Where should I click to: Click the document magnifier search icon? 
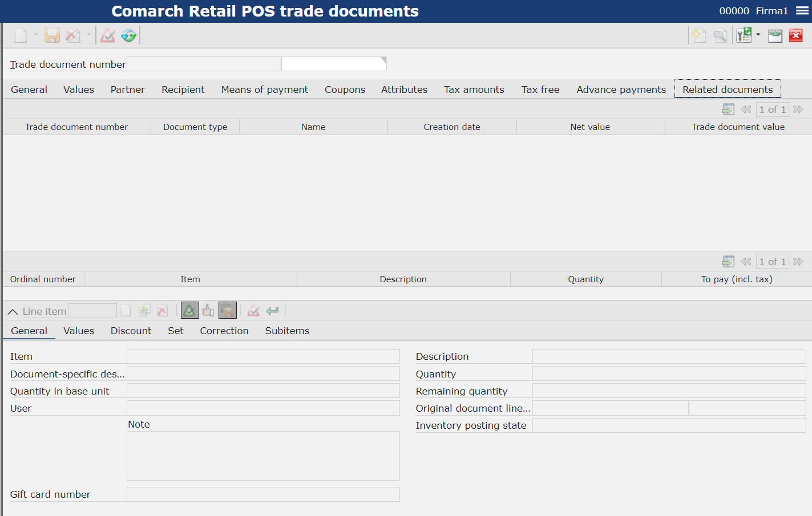(x=721, y=35)
